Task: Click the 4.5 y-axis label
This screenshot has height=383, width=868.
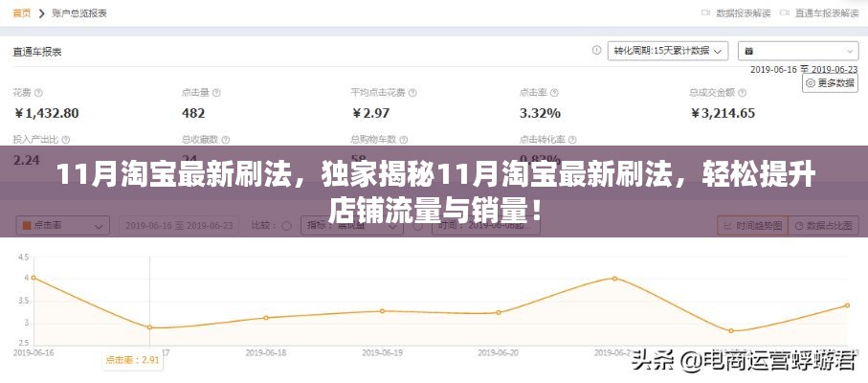Action: (x=23, y=258)
